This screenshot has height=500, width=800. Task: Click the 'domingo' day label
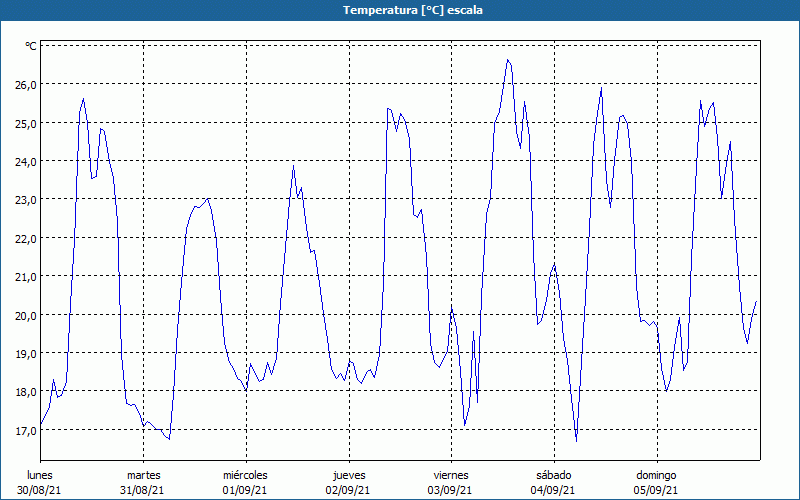[656, 475]
